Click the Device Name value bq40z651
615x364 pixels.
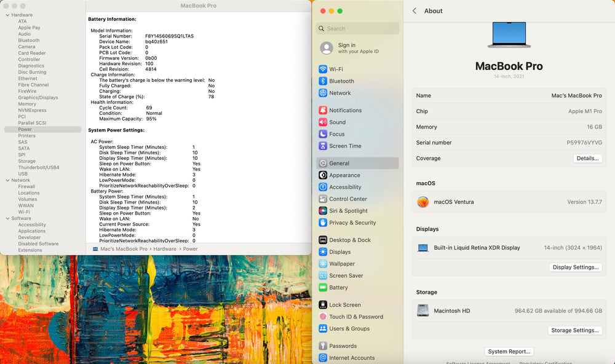(x=156, y=42)
